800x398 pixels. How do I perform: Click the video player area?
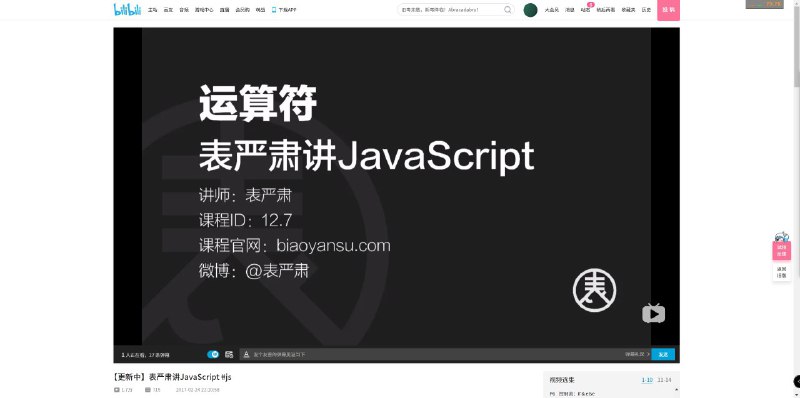396,187
